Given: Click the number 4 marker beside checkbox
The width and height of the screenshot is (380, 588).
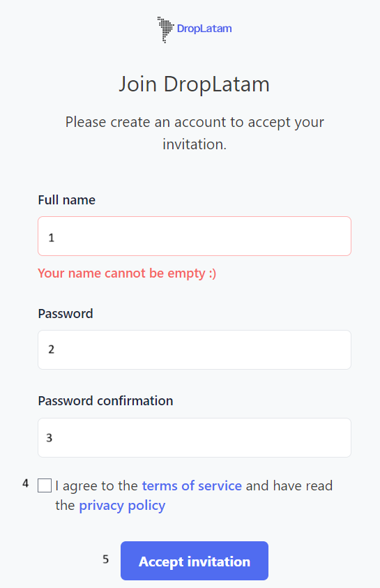Looking at the screenshot, I should [26, 483].
